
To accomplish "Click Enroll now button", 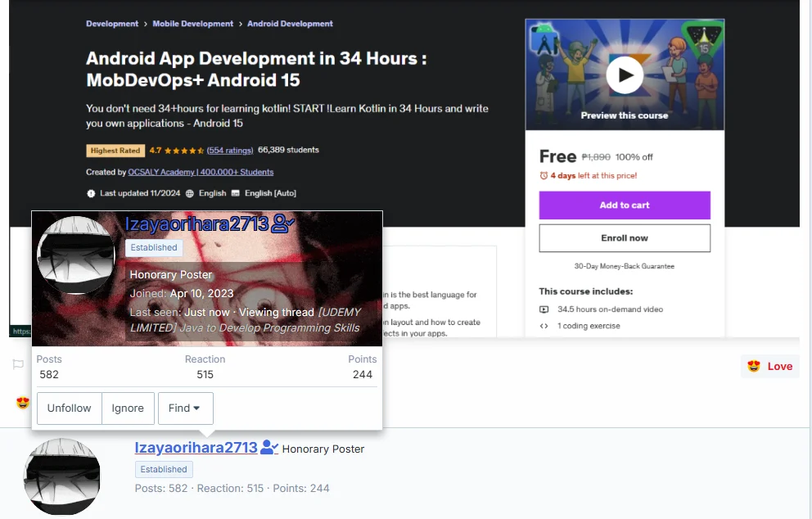I will tap(625, 238).
